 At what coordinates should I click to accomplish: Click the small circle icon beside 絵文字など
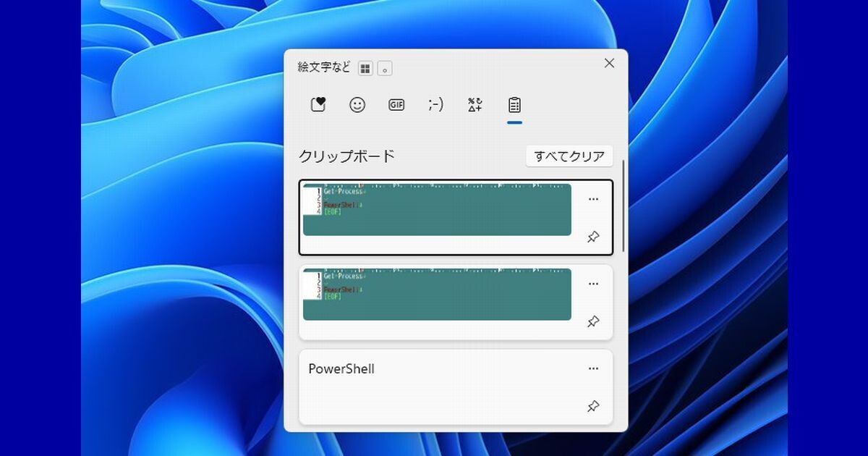coord(385,68)
